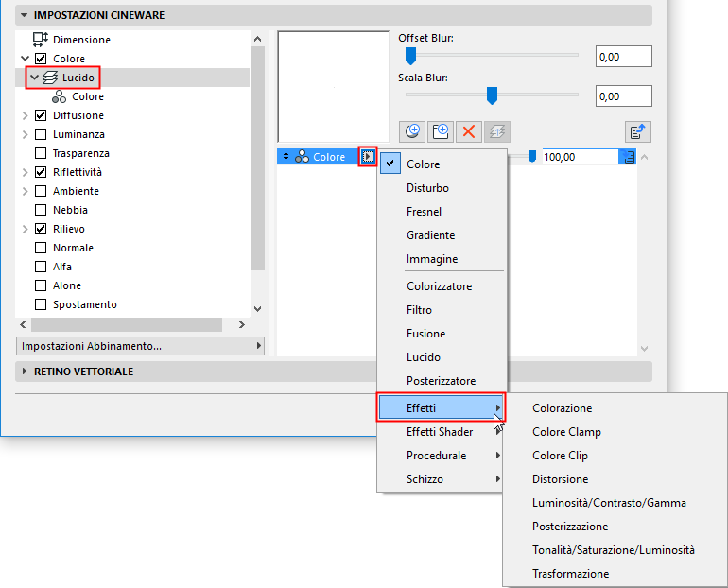Screen dimensions: 728x588
Task: Uncheck the Riflettività checkbox
Action: click(41, 172)
